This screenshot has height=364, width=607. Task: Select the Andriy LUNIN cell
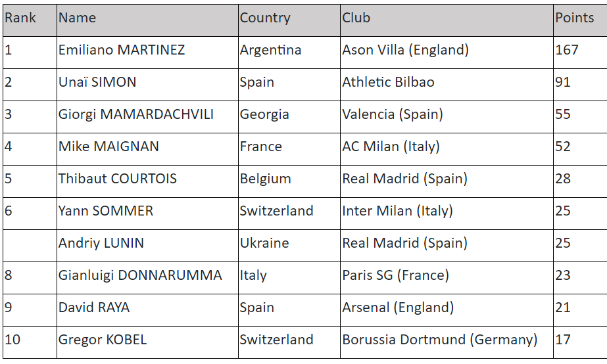click(101, 244)
